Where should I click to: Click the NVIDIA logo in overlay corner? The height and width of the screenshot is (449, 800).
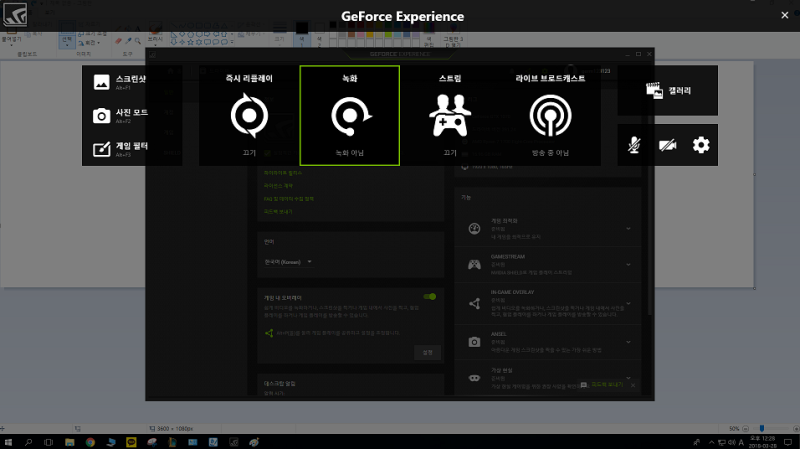(15, 15)
